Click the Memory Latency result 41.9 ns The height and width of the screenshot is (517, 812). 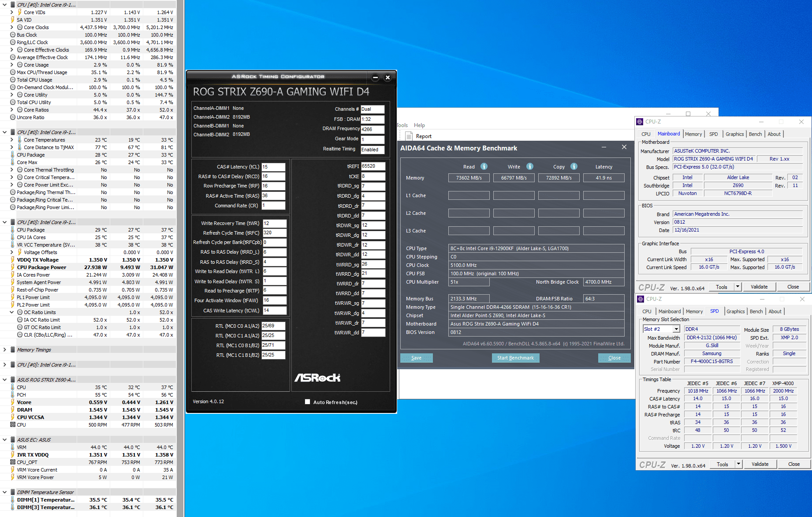[x=603, y=178]
